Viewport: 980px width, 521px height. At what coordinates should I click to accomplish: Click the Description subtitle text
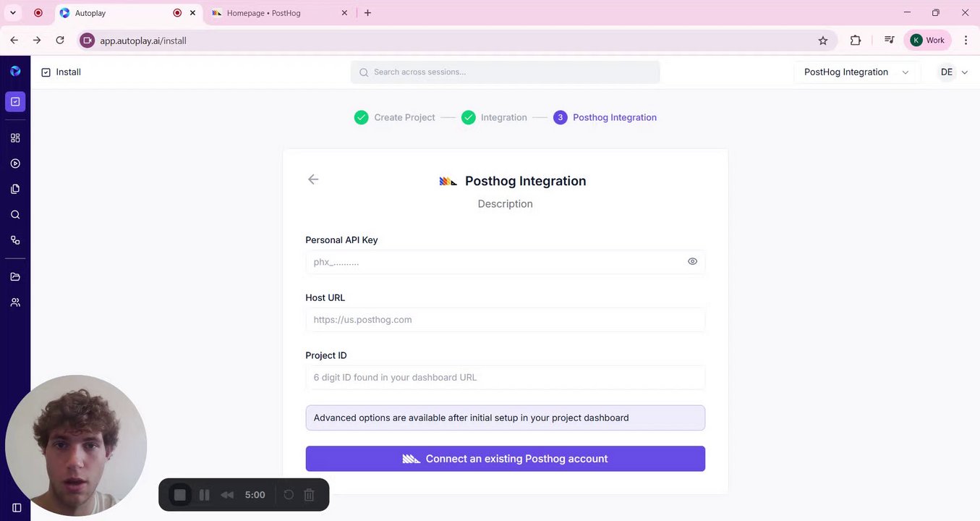[x=505, y=204]
